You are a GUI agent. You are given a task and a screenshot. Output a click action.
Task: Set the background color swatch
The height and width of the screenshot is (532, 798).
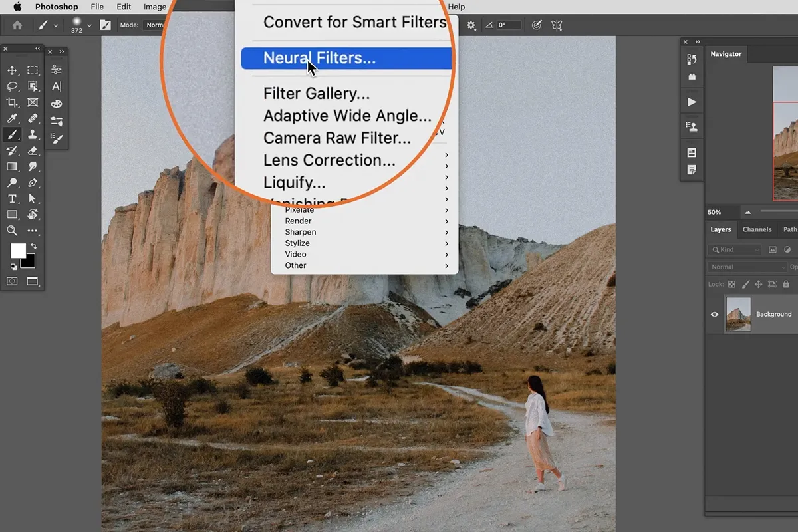coord(29,261)
